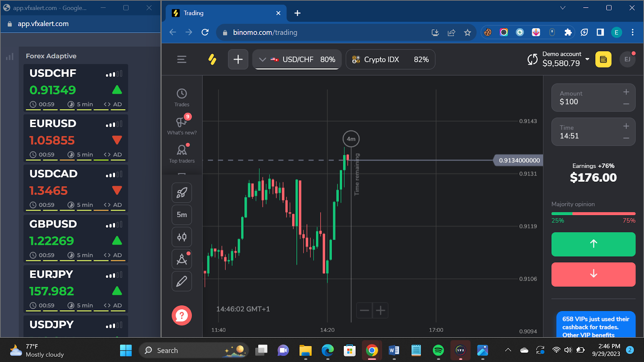644x362 pixels.
Task: Toggle the Chrome side panel
Action: tap(600, 33)
